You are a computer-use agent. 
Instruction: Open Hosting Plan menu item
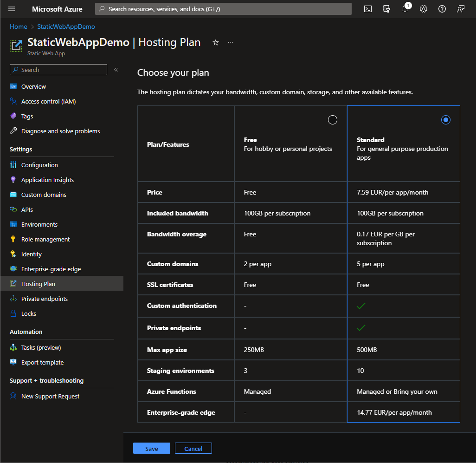[62, 284]
